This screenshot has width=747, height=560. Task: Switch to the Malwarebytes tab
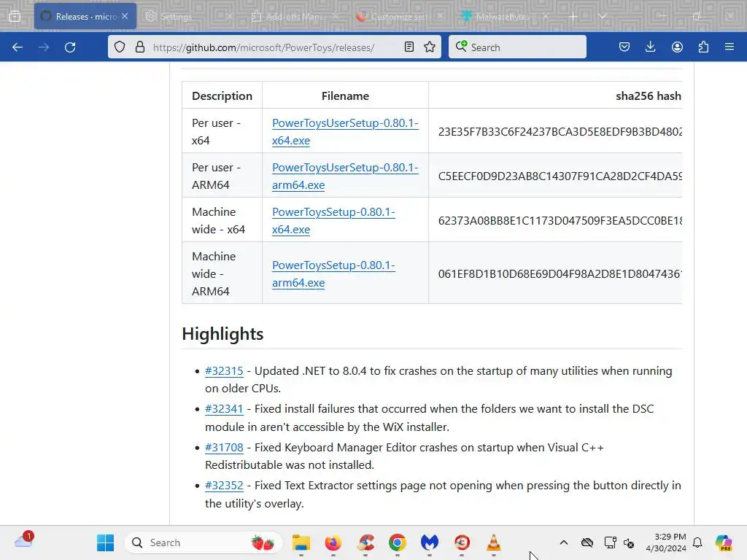(503, 16)
